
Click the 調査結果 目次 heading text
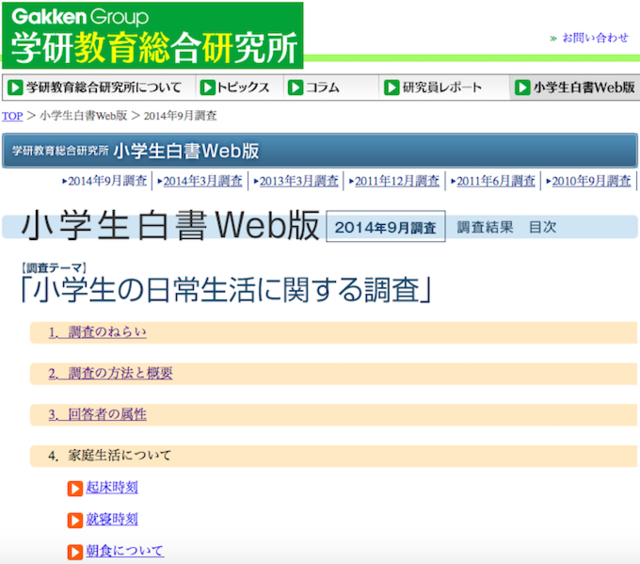click(x=506, y=227)
